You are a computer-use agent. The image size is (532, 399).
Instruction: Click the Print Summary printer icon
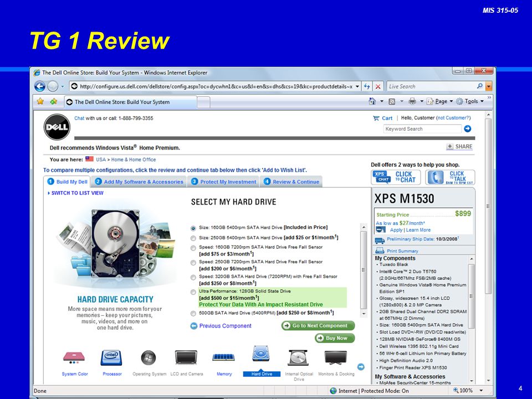pyautogui.click(x=380, y=250)
